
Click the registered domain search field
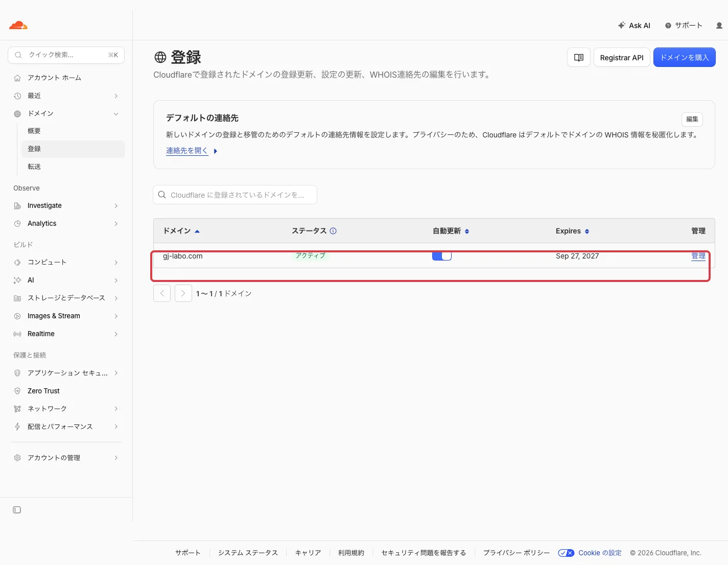click(x=235, y=195)
